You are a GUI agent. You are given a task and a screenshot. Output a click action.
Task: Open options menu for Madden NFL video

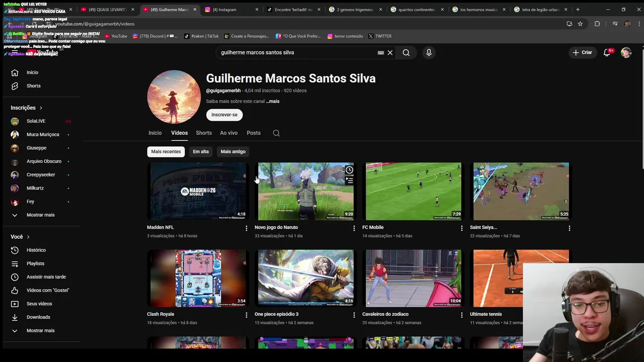click(246, 228)
